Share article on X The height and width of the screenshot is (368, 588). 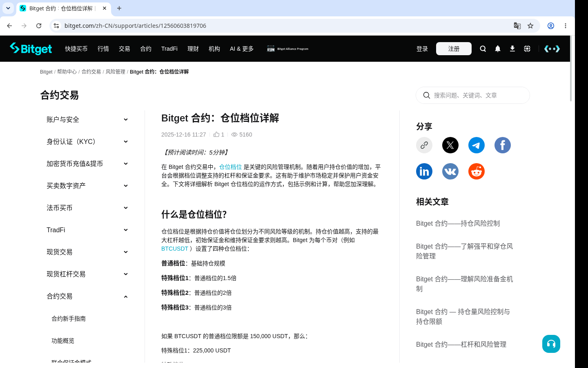[x=450, y=145]
